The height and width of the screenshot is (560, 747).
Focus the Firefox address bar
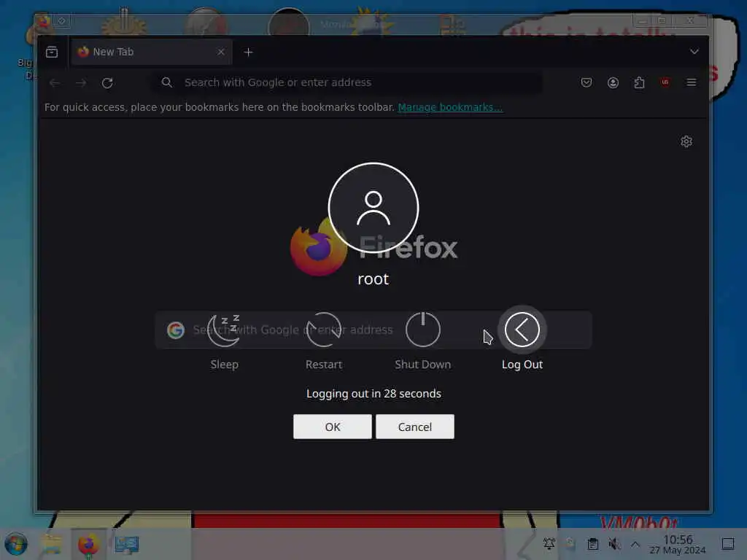click(x=347, y=82)
